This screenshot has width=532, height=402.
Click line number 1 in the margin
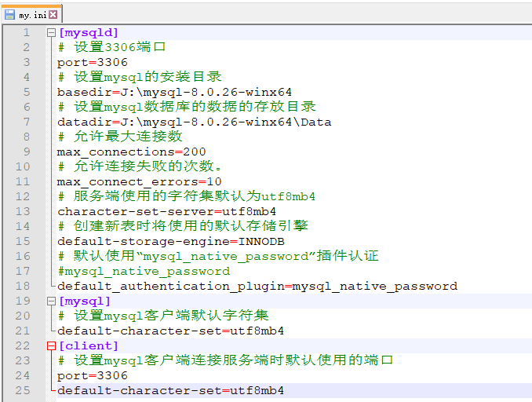(x=27, y=33)
